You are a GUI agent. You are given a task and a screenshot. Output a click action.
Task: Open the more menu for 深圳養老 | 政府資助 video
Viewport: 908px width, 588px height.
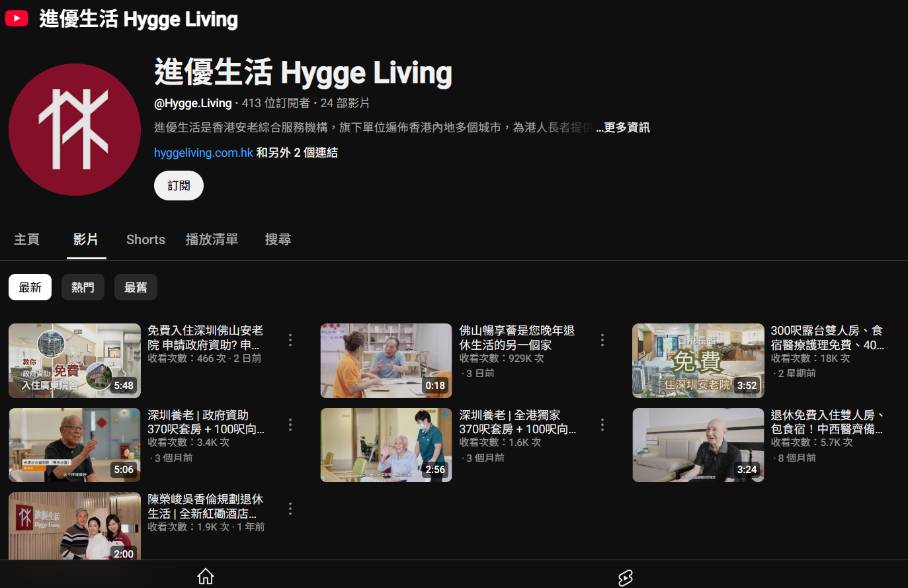coord(290,425)
